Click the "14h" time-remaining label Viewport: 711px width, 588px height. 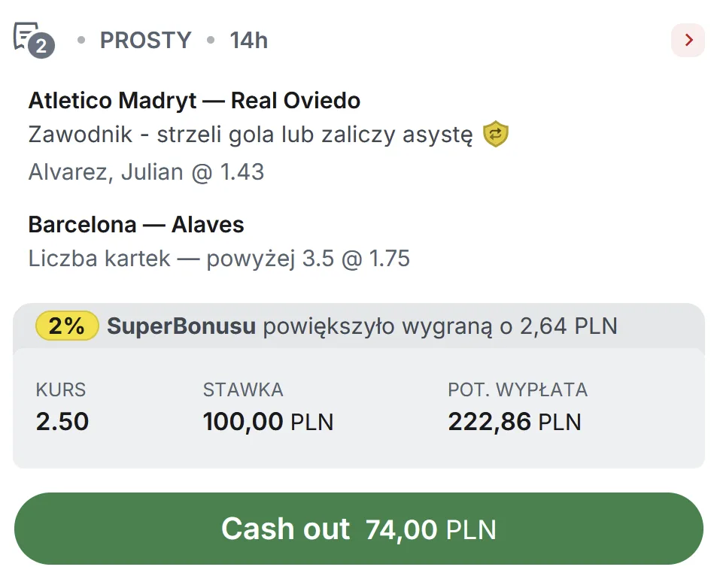(248, 41)
